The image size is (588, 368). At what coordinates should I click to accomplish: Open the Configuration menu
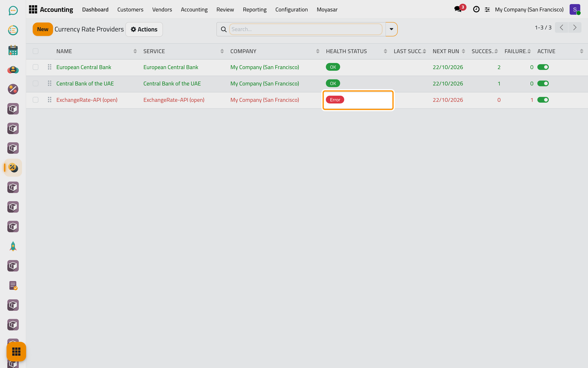coord(292,10)
